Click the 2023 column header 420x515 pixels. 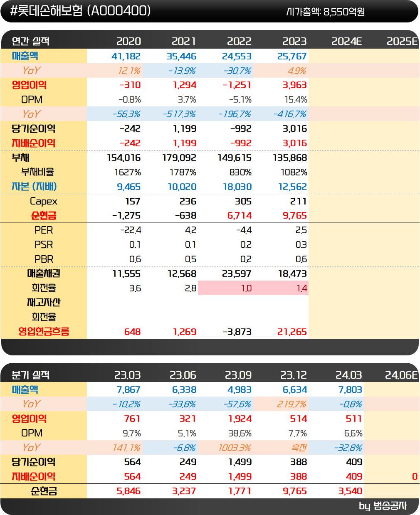[x=294, y=41]
